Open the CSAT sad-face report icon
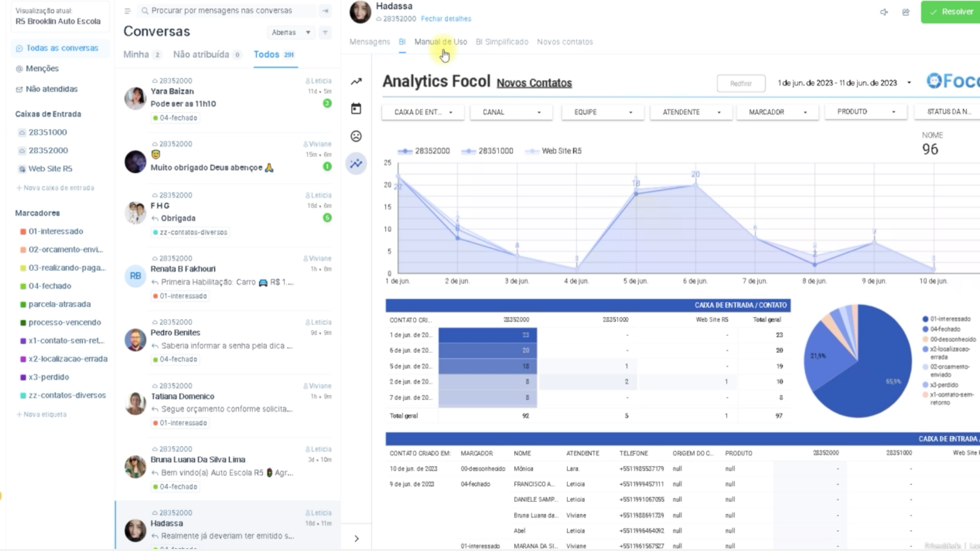Viewport: 980px width, 551px height. pos(356,136)
